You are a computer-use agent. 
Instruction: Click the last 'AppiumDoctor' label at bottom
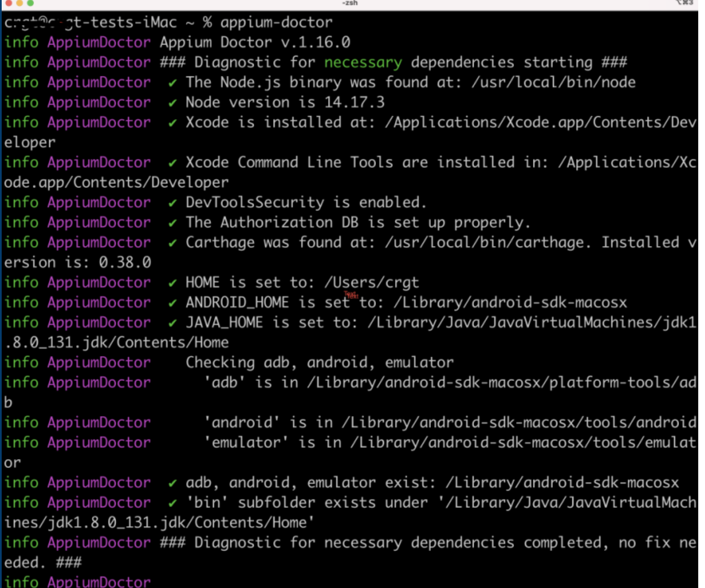tap(99, 582)
